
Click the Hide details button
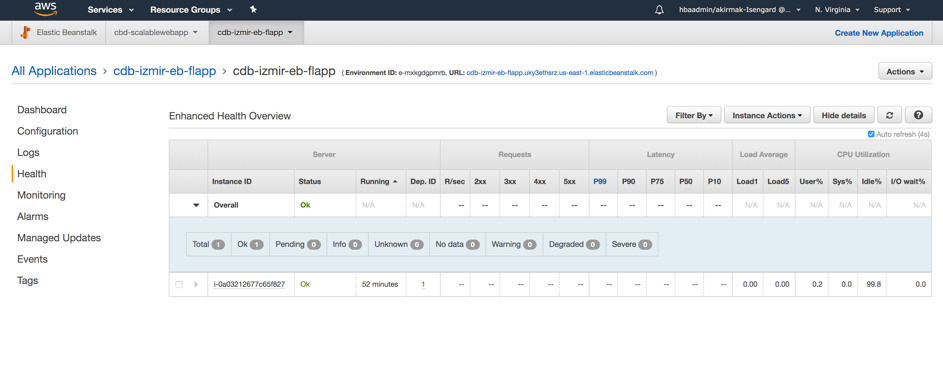(x=844, y=115)
